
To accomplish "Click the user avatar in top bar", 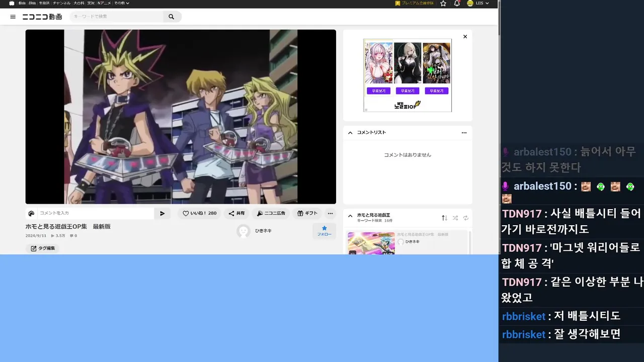I will (470, 3).
